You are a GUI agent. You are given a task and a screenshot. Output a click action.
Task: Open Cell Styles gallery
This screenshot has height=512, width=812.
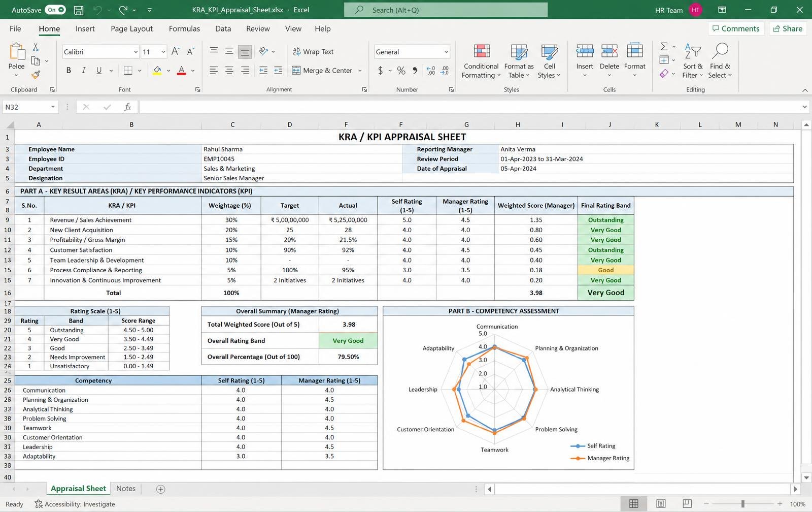pos(549,61)
